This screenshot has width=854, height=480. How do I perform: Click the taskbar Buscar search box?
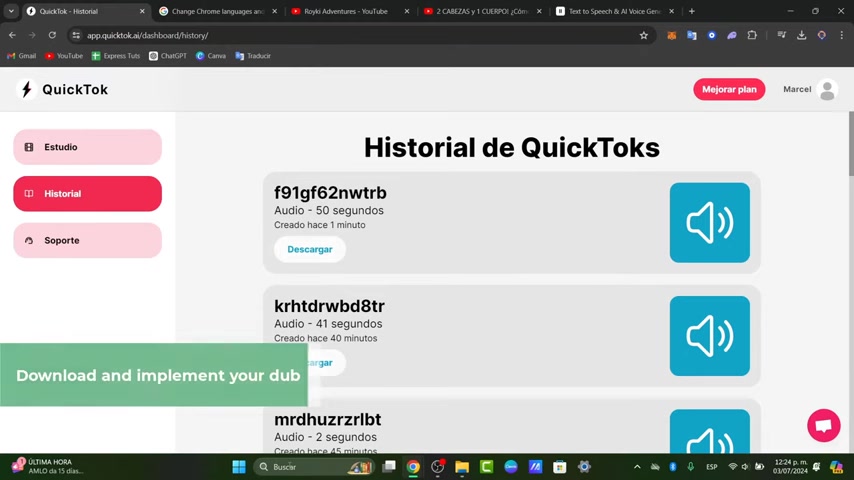[314, 467]
